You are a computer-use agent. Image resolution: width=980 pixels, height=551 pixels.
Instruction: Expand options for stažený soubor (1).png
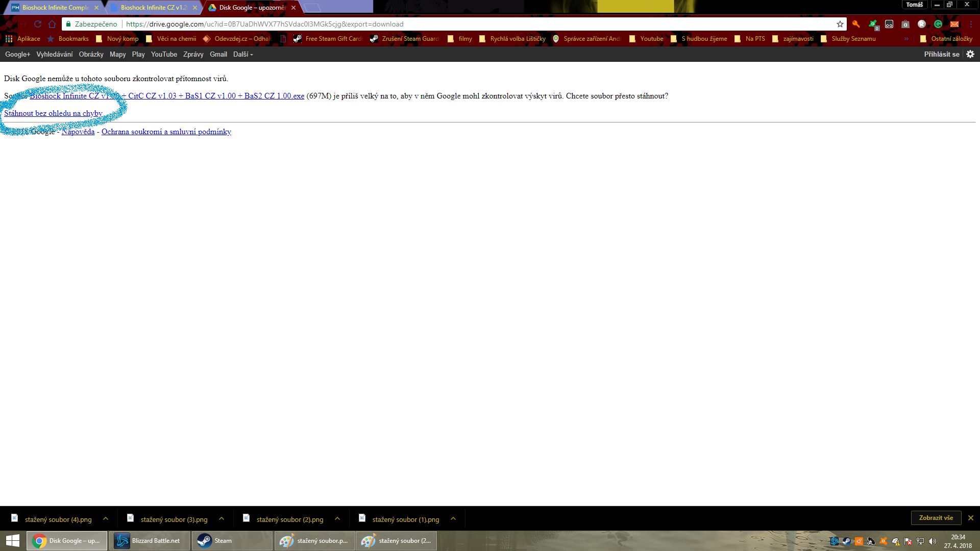point(453,519)
